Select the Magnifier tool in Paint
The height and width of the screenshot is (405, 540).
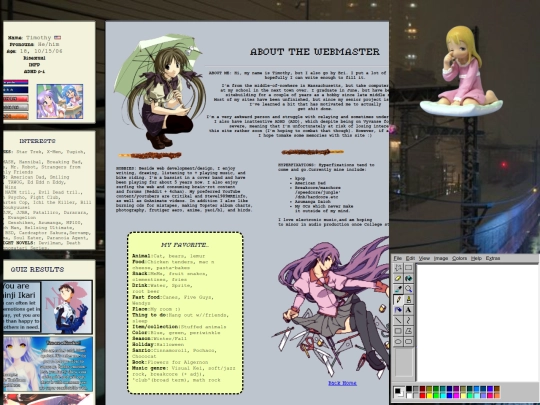(408, 289)
